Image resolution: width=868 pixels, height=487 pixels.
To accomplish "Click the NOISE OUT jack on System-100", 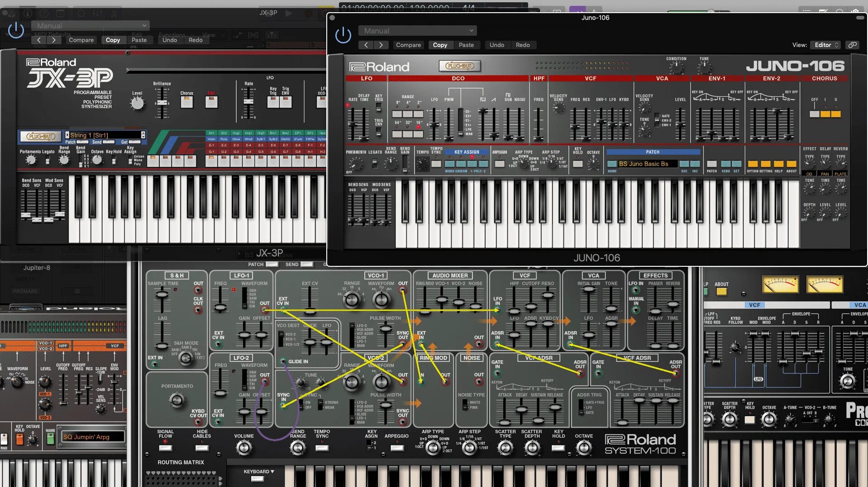I will click(x=479, y=382).
